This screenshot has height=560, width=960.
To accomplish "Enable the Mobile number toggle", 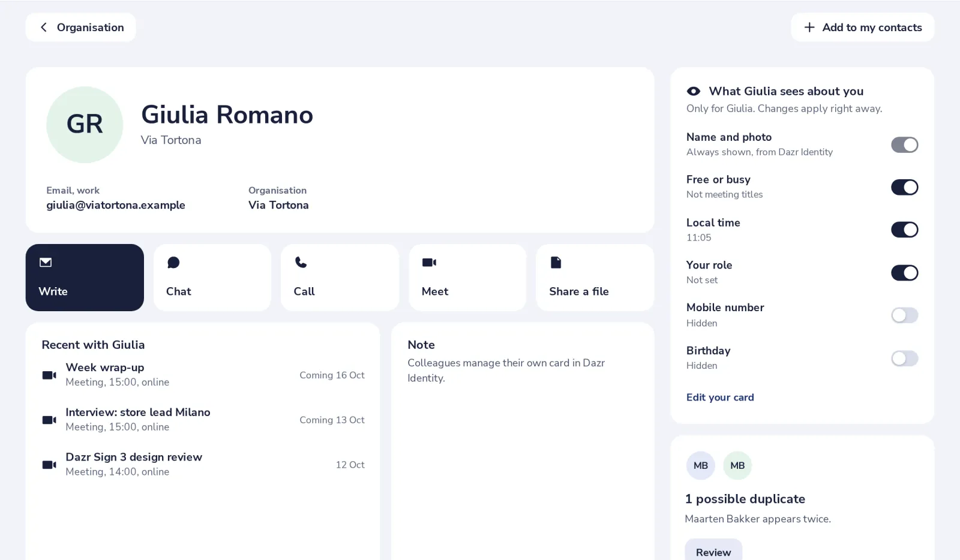I will click(x=904, y=315).
